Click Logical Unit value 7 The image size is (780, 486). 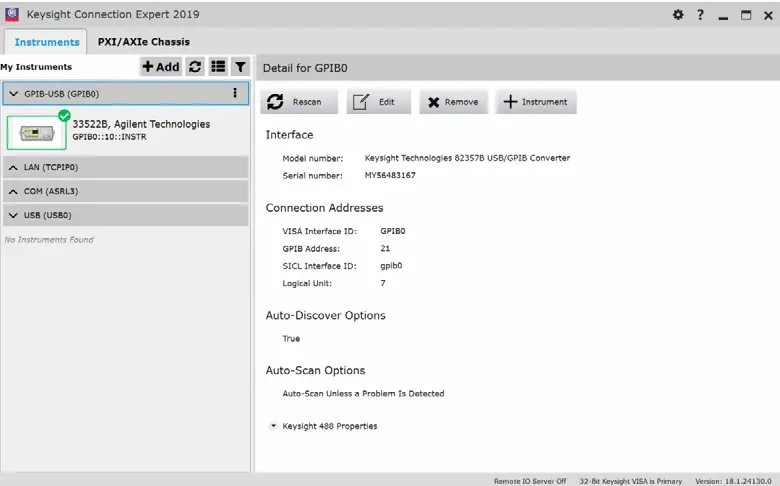pos(383,283)
